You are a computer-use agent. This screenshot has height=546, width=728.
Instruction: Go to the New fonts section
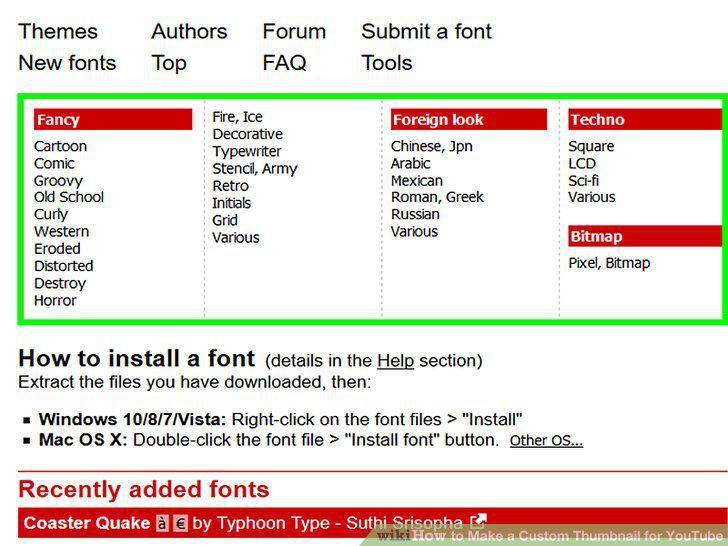click(67, 63)
